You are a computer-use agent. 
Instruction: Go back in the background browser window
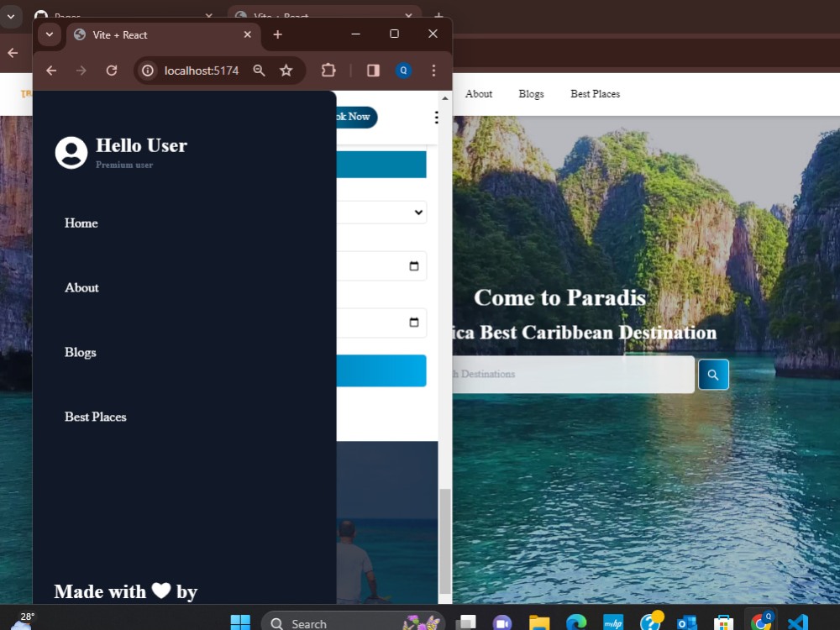[x=13, y=53]
